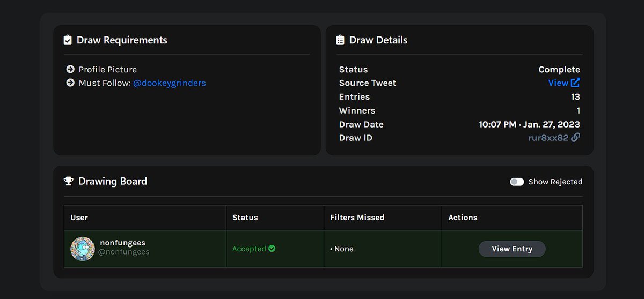Click the nonfungees profile avatar

83,249
